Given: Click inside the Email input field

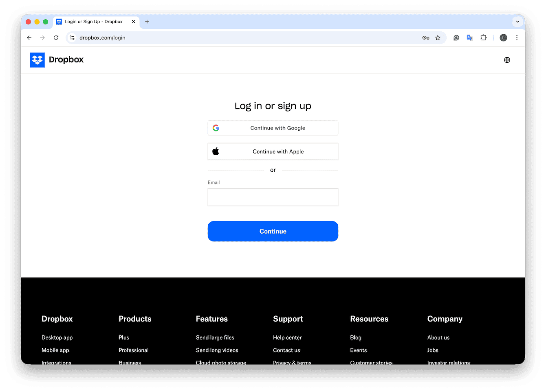Looking at the screenshot, I should coord(273,197).
